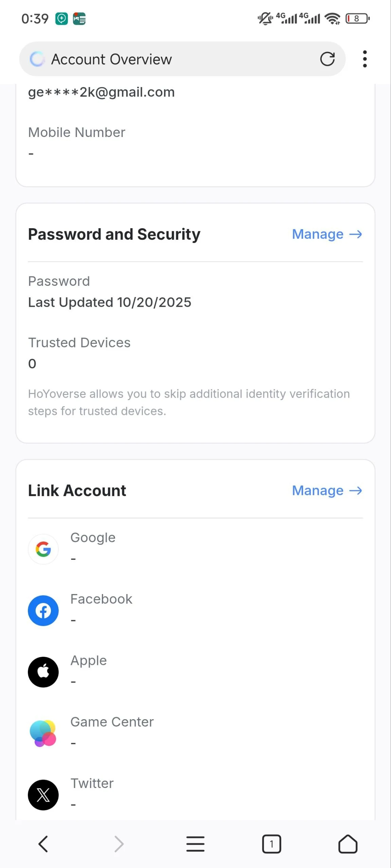391x868 pixels.
Task: Tap the Twitter X icon
Action: (x=43, y=795)
